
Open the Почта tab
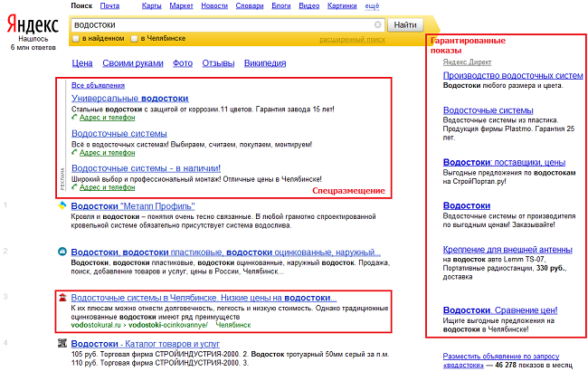coord(109,6)
